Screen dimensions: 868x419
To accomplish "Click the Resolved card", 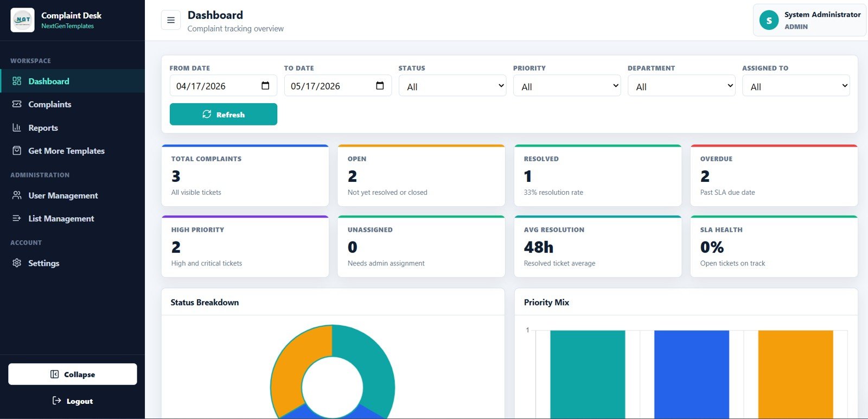I will [598, 175].
